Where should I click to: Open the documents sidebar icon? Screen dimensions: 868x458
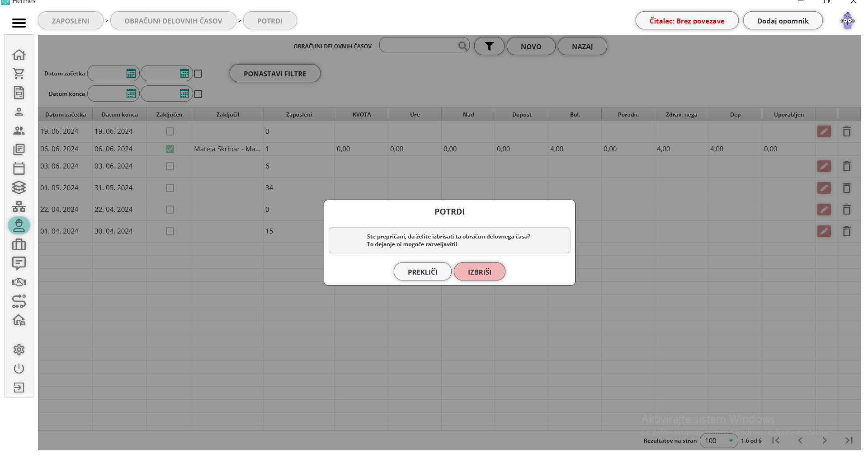click(19, 93)
